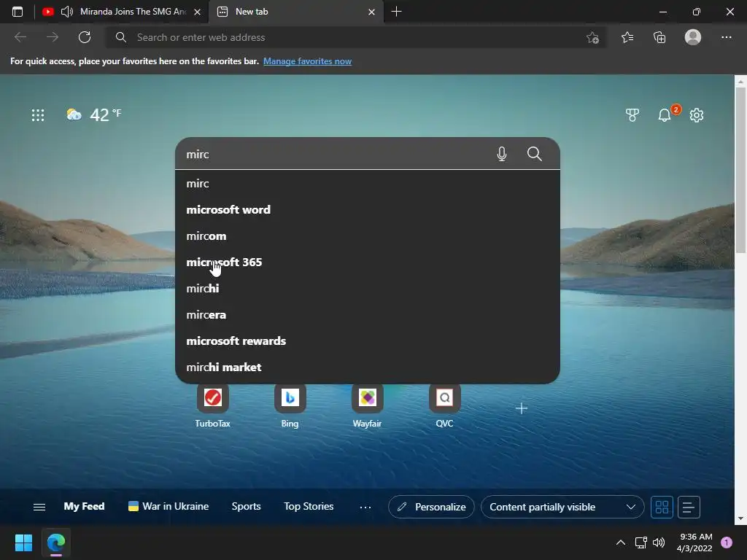Go forward with the forward arrow

53,37
